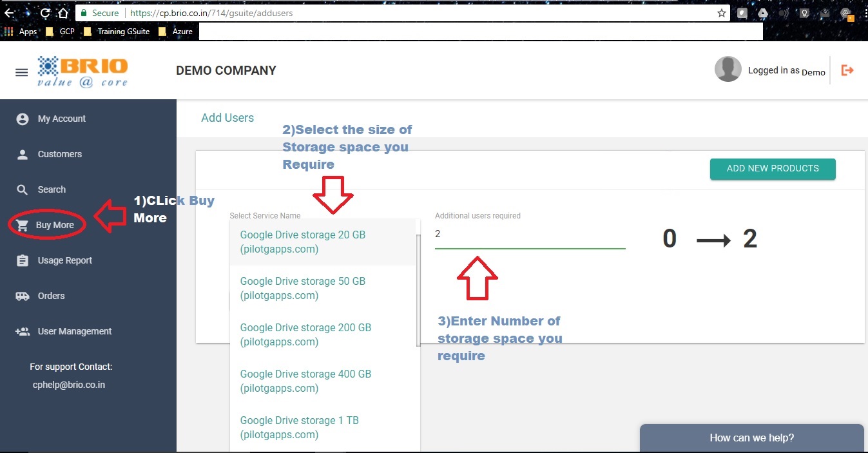Click the Select Service Name label

click(265, 216)
